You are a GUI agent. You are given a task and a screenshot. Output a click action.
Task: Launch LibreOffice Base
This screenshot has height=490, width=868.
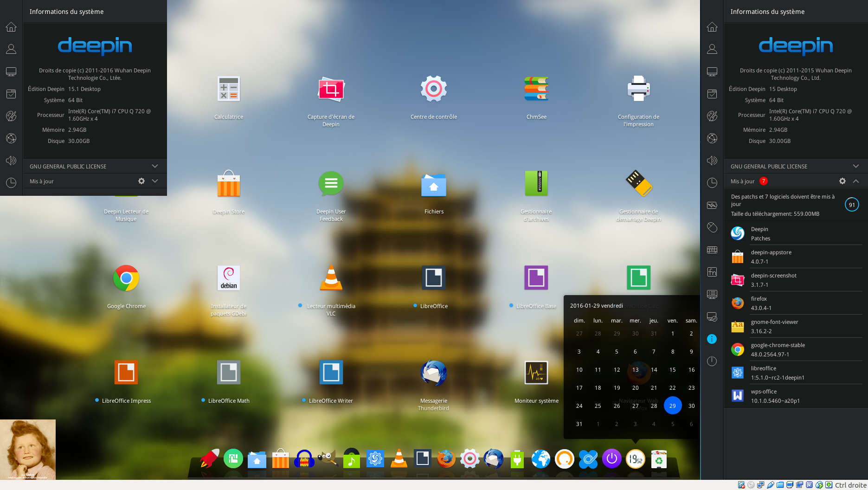click(x=536, y=278)
